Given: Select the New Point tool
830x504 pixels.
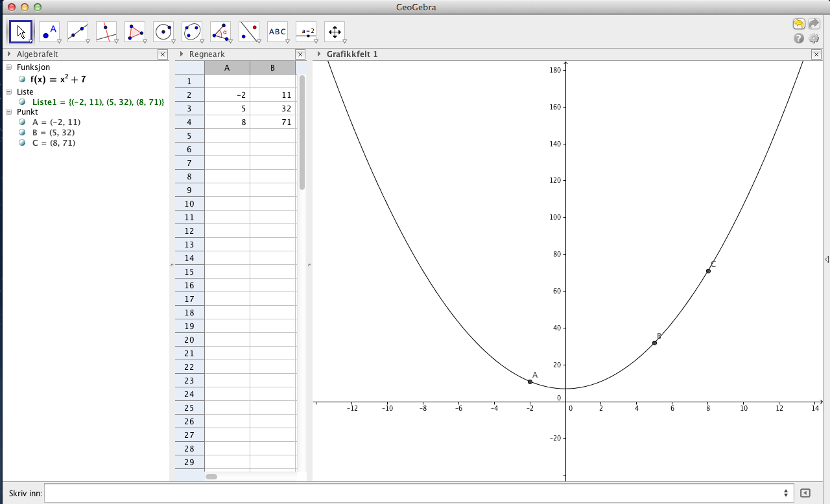Looking at the screenshot, I should (x=49, y=31).
